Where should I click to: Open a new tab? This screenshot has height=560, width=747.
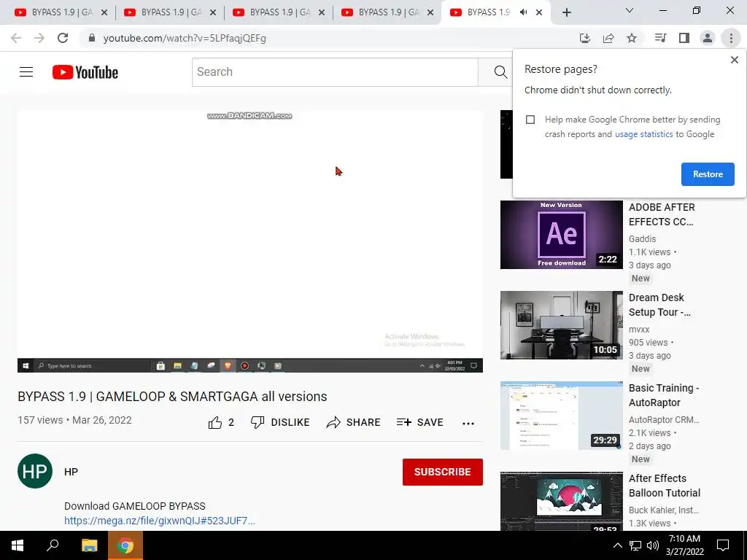point(566,12)
